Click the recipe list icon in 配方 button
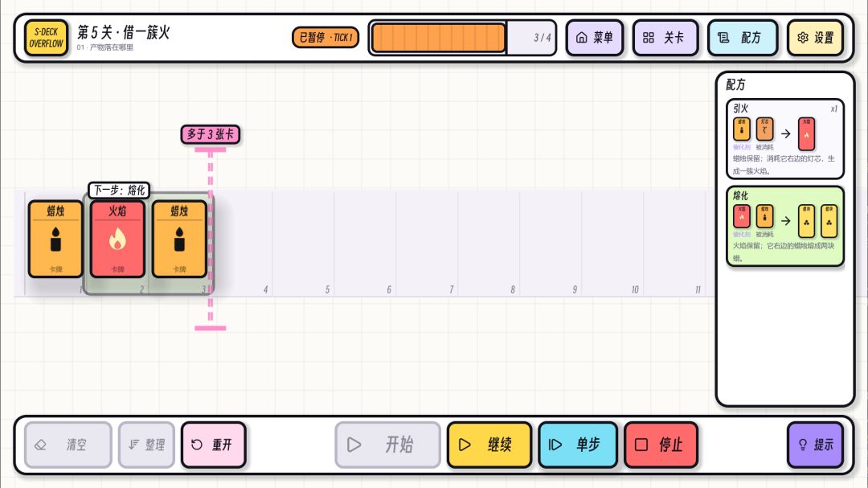Viewport: 868px width, 488px height. point(723,38)
